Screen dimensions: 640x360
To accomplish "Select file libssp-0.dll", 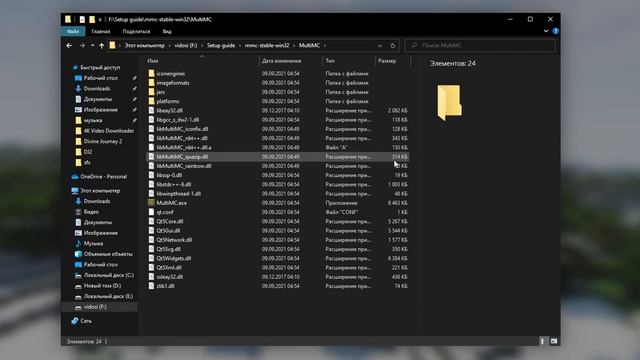I will 169,175.
